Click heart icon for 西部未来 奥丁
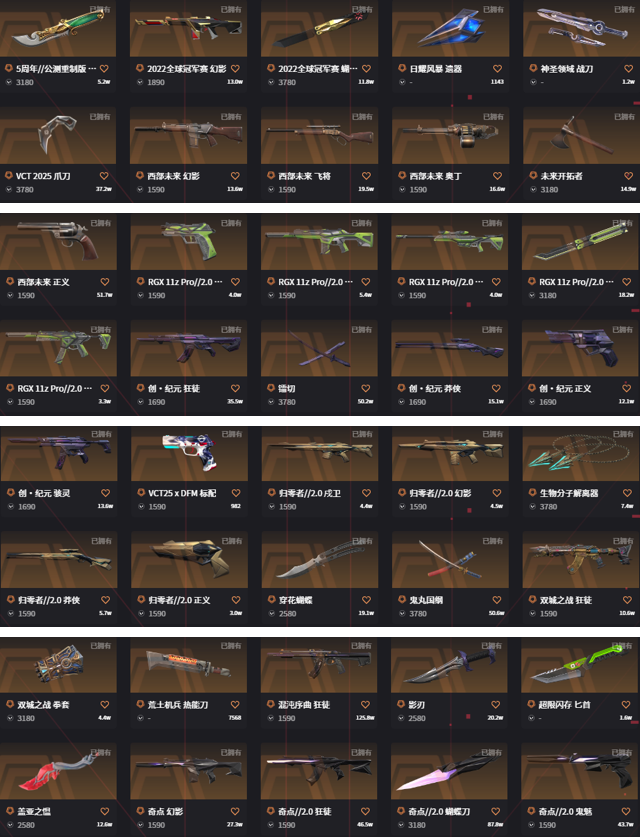Image resolution: width=640 pixels, height=837 pixels. point(497,176)
